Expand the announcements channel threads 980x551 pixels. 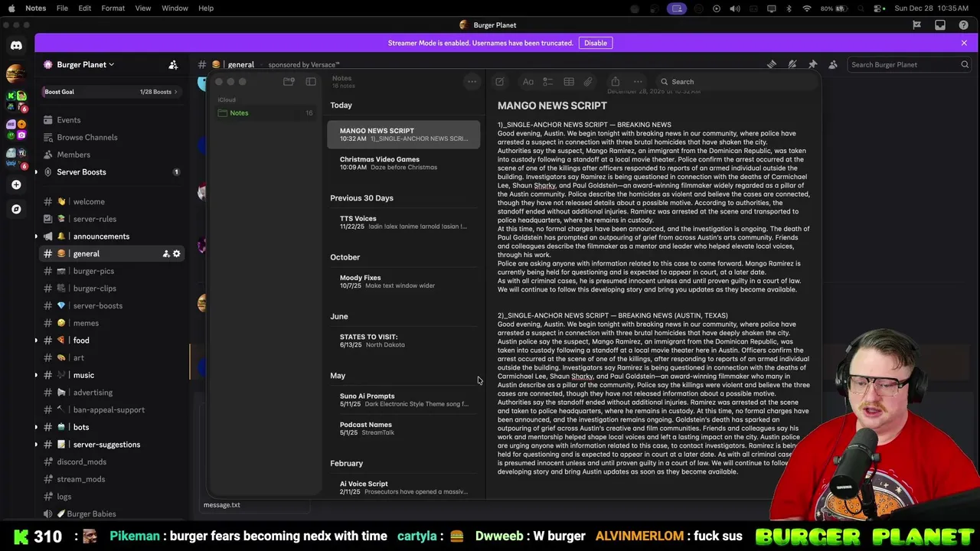click(x=36, y=236)
